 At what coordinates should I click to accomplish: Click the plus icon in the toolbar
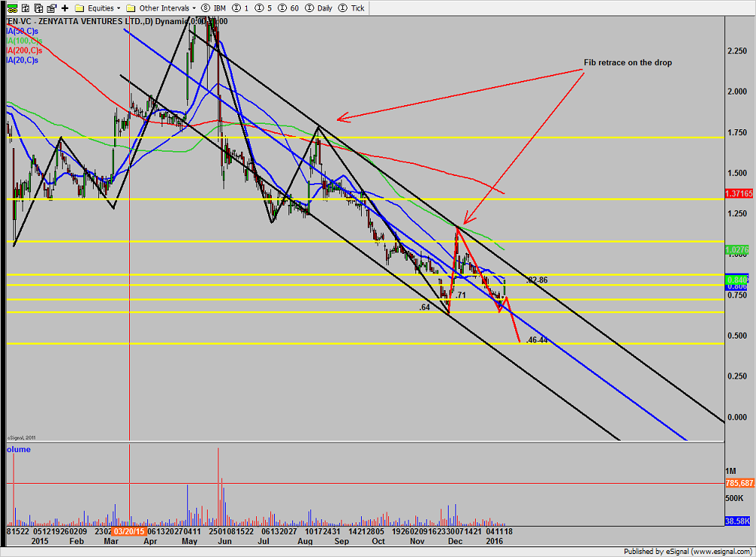pyautogui.click(x=65, y=8)
